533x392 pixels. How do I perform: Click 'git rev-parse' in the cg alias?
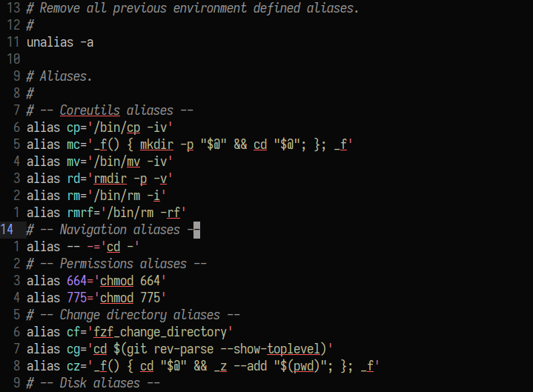click(170, 349)
